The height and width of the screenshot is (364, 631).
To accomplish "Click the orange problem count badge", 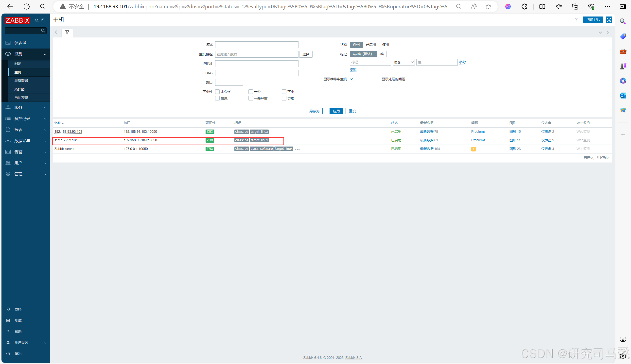I will coord(473,149).
